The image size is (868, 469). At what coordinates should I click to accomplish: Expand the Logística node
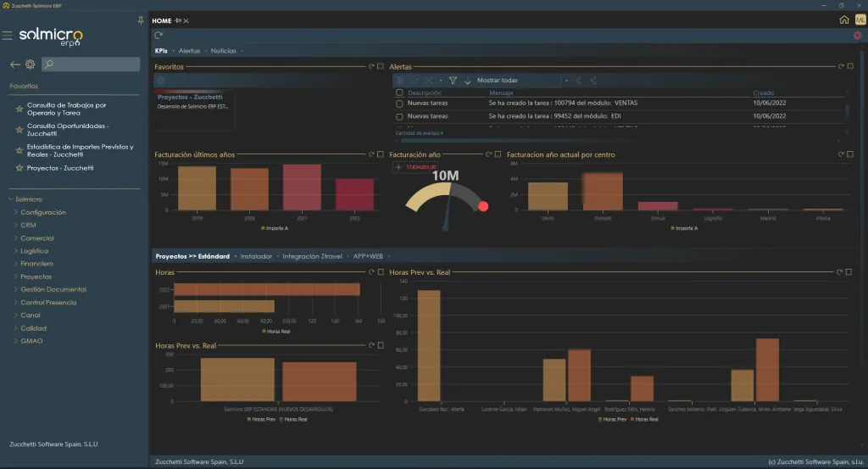pyautogui.click(x=16, y=251)
